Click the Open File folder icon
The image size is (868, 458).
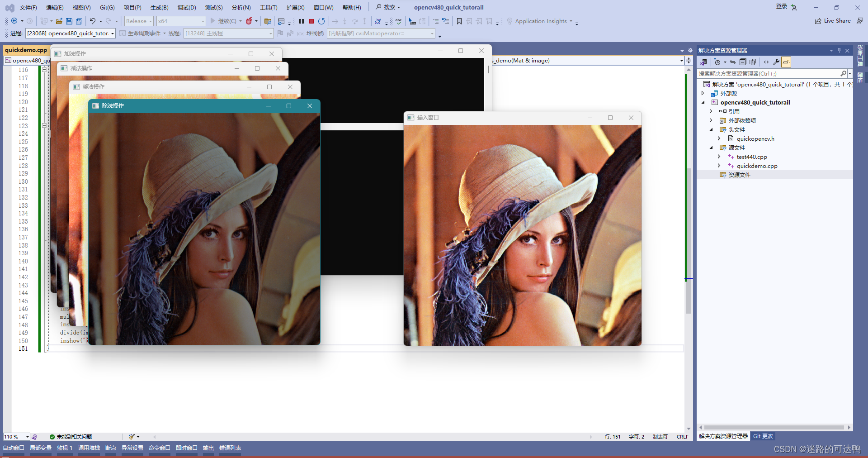(59, 21)
